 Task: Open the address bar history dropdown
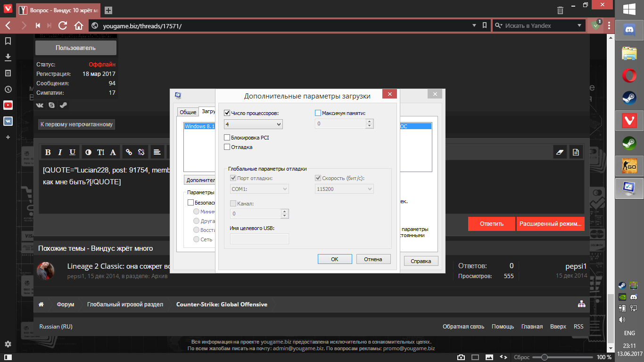474,25
